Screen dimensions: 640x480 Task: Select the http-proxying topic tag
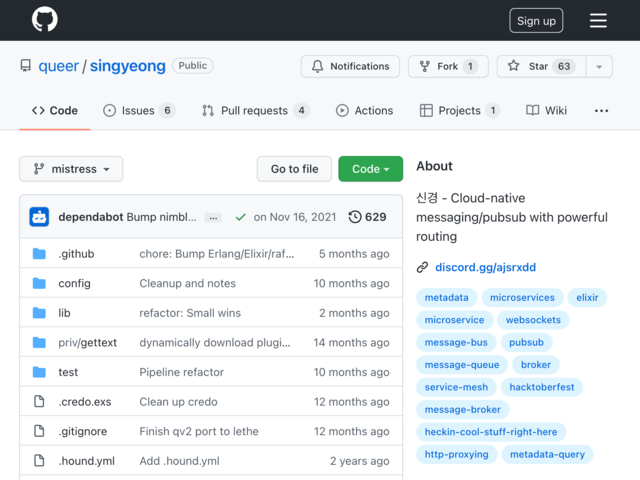(x=456, y=454)
